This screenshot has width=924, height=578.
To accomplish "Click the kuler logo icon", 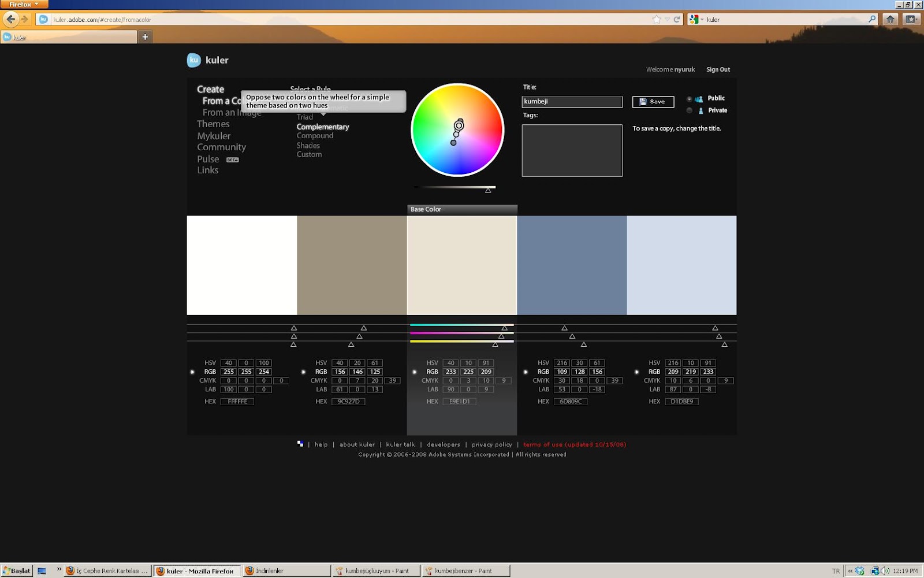I will [x=193, y=60].
